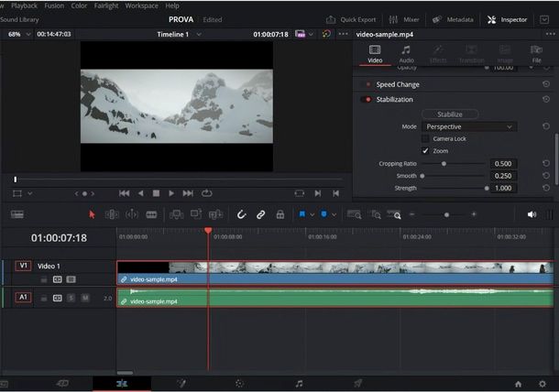Open the Sound Library panel

coord(19,19)
